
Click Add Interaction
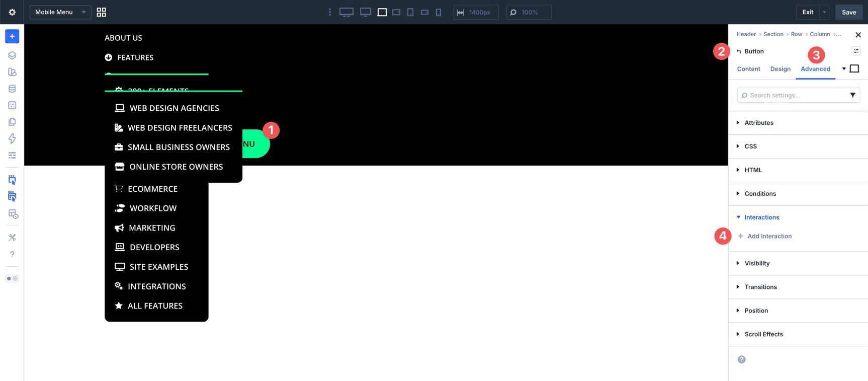click(764, 236)
